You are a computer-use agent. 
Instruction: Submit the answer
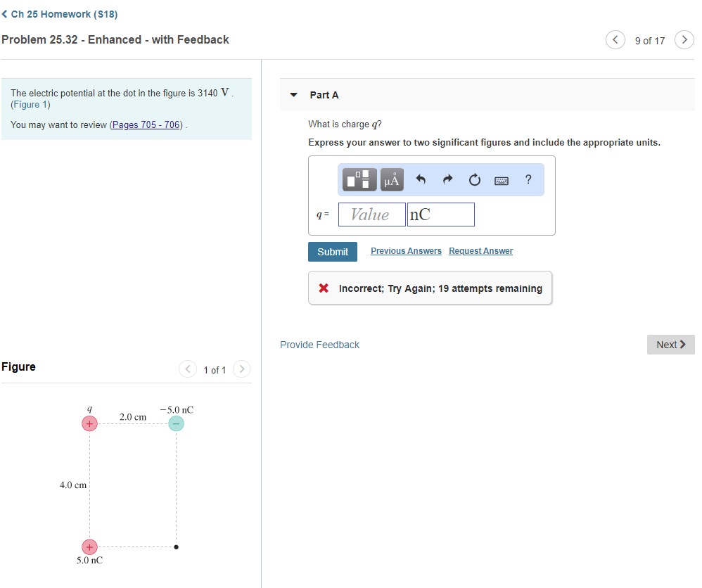click(x=333, y=252)
